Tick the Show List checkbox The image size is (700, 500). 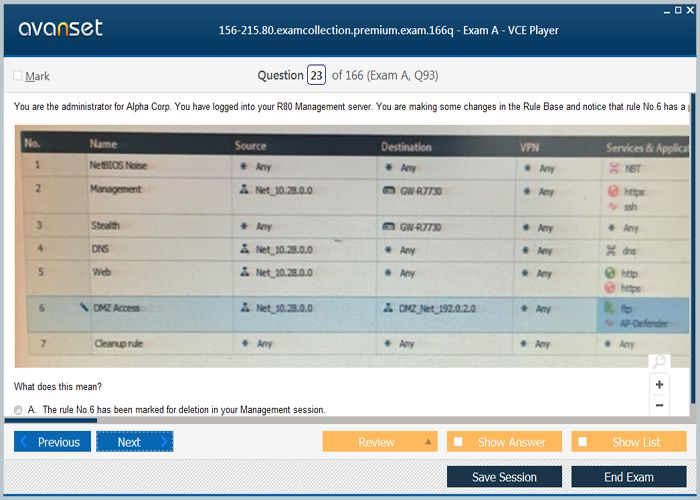(584, 442)
